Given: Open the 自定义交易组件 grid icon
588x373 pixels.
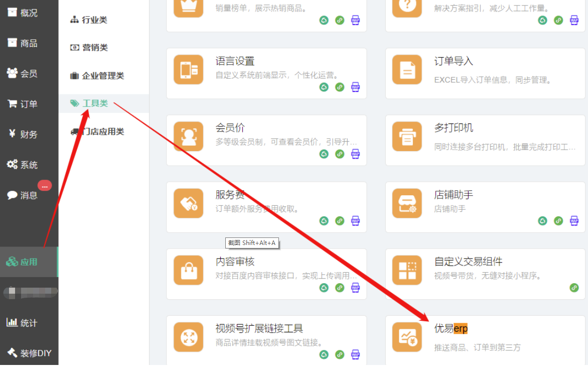Looking at the screenshot, I should pos(407,270).
